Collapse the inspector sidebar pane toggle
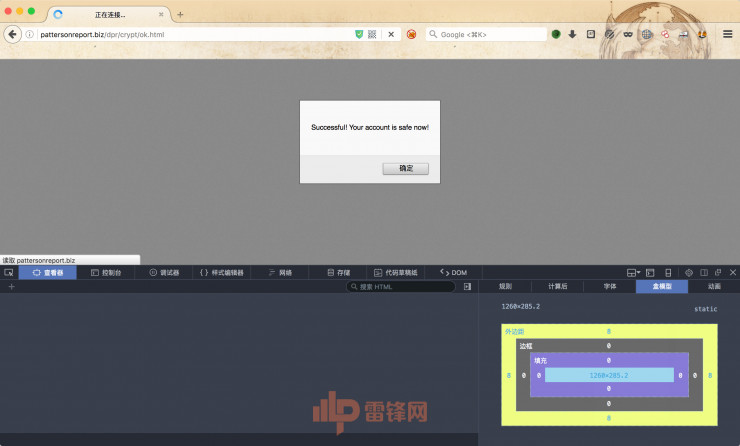Viewport: 740px width, 446px height. [x=467, y=286]
